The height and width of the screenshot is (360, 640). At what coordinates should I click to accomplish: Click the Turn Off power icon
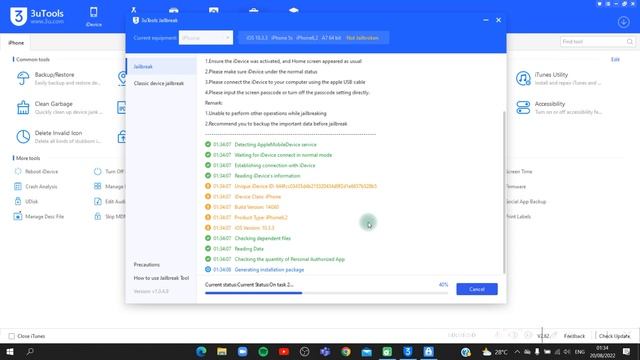(x=98, y=171)
